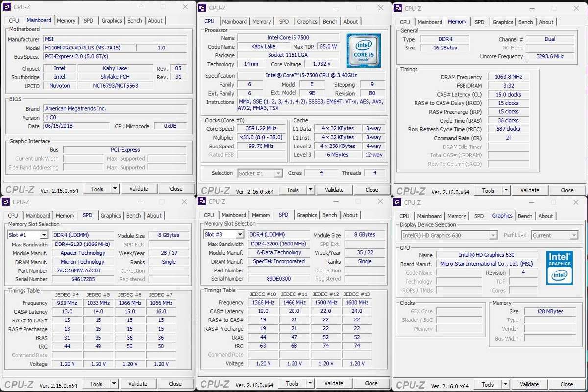Switch to the Bench tab
The image size is (588, 392).
click(x=134, y=20)
